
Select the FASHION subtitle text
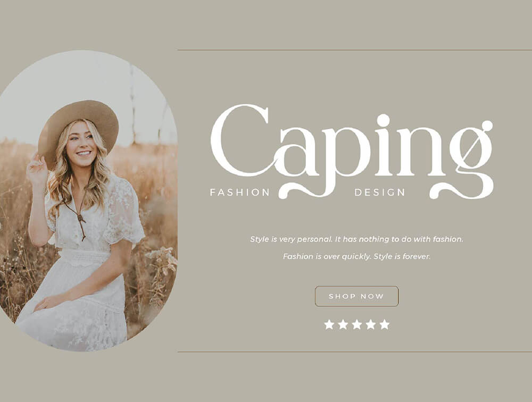pyautogui.click(x=240, y=192)
